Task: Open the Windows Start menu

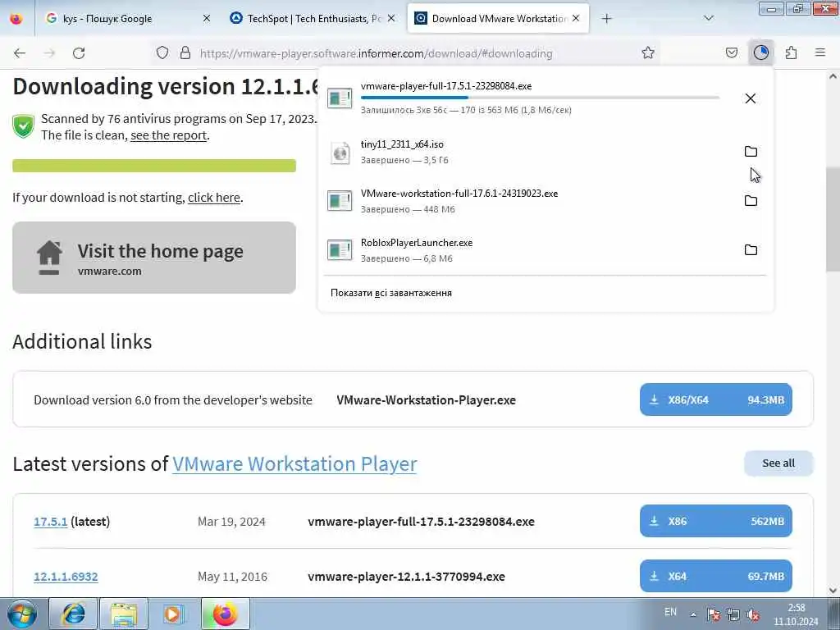Action: coord(22,614)
